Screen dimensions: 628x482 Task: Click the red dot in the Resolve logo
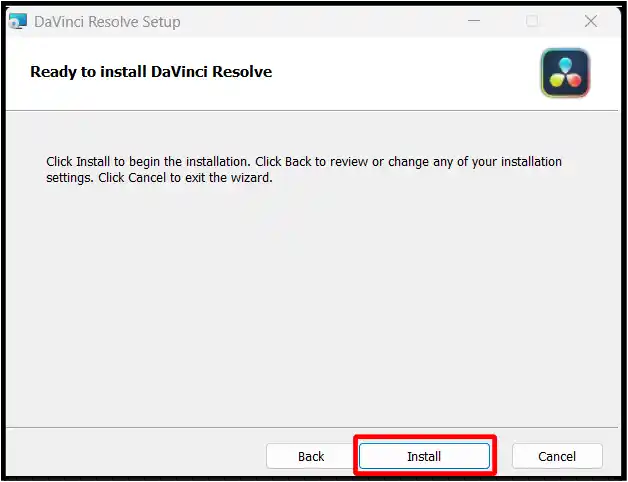[x=573, y=79]
